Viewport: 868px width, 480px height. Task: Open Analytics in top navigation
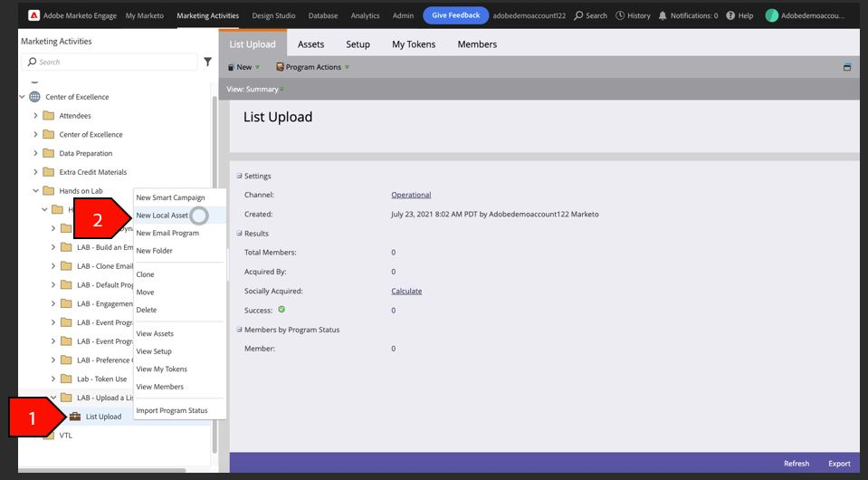pos(365,15)
